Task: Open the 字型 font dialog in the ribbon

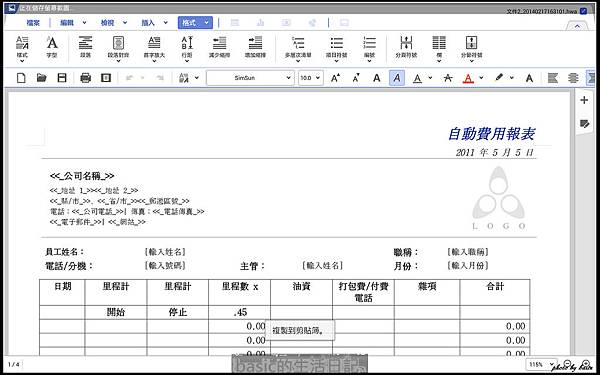Action: coord(52,47)
